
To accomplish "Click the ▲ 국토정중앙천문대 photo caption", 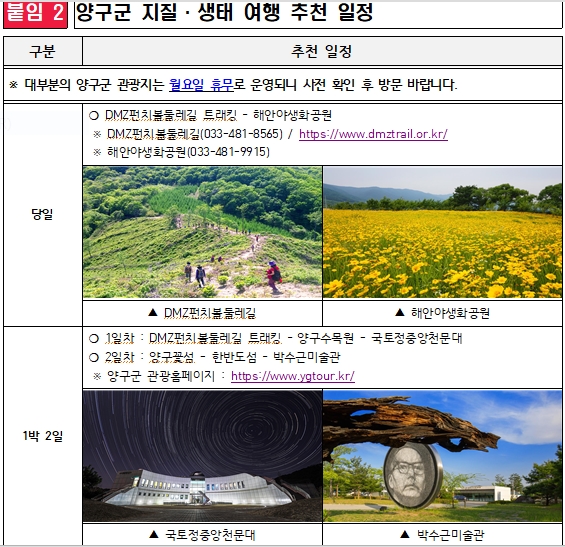I will pos(203,535).
